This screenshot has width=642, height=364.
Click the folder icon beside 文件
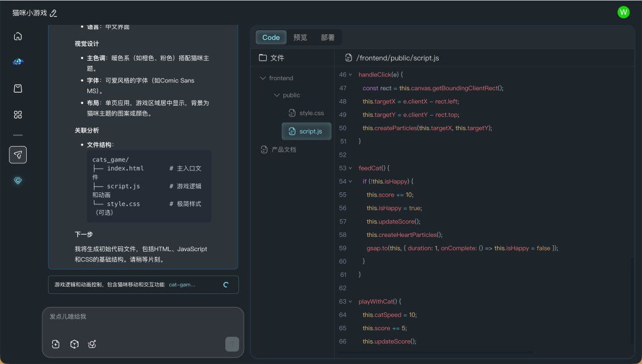click(x=263, y=58)
